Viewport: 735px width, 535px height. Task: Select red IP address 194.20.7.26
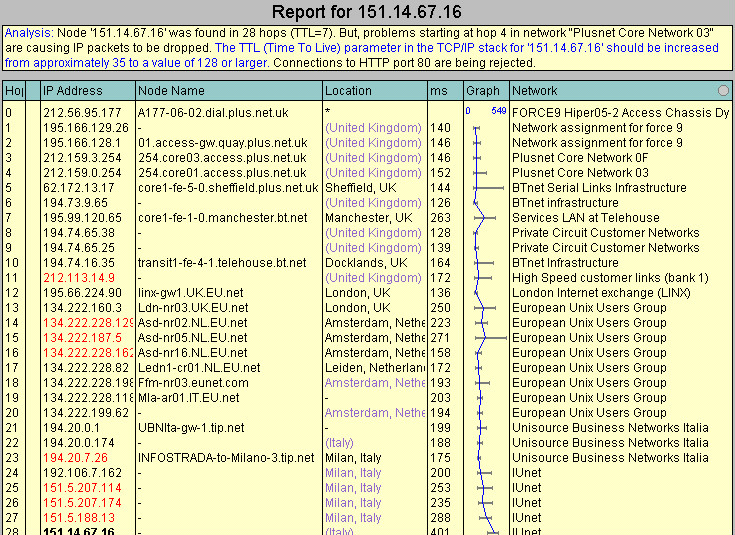point(75,458)
